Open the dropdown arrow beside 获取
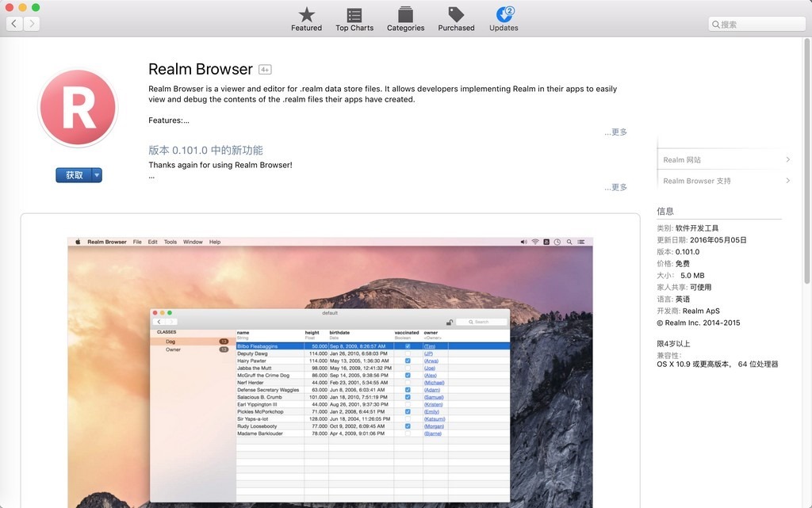 97,175
